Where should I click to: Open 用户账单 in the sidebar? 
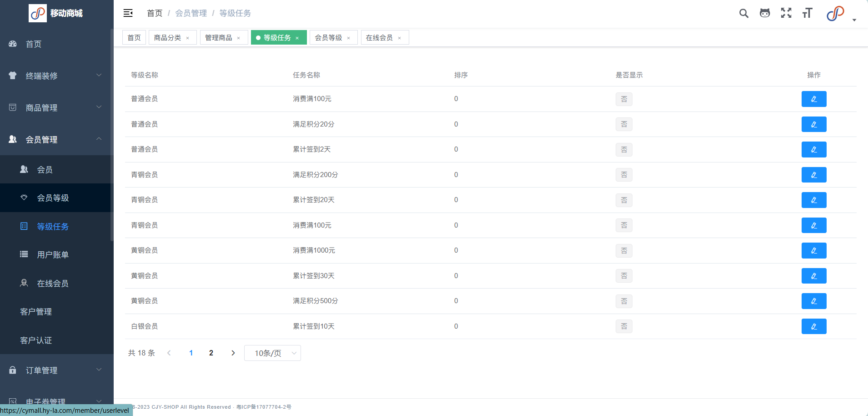53,255
